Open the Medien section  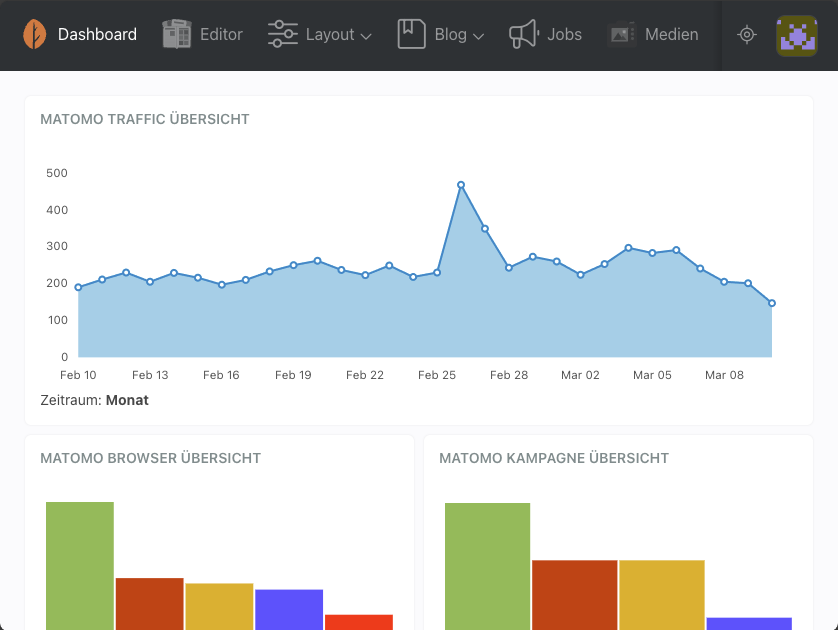click(672, 34)
